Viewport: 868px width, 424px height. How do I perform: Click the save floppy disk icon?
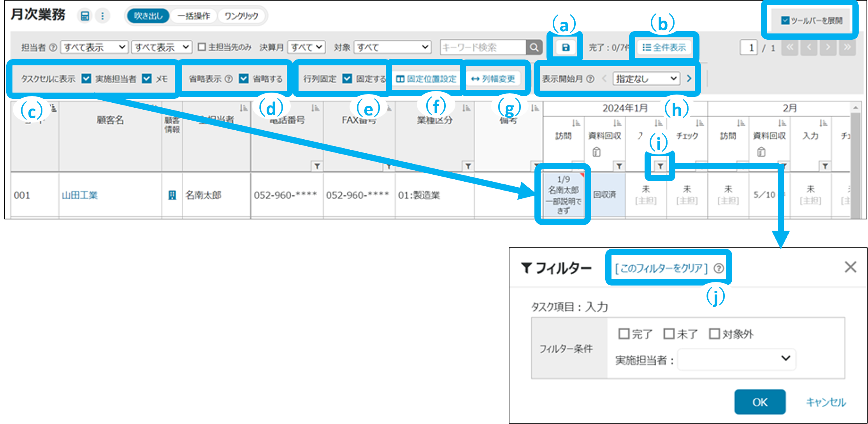pyautogui.click(x=566, y=47)
